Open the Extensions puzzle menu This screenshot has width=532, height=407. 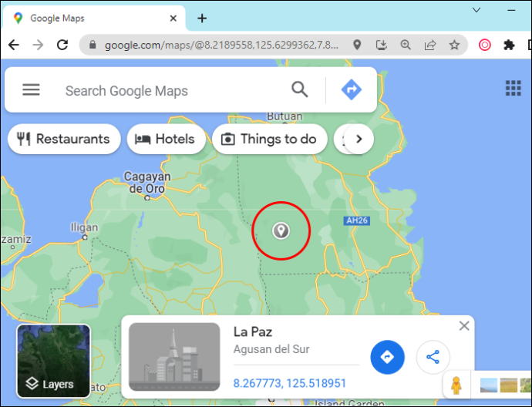pos(509,45)
